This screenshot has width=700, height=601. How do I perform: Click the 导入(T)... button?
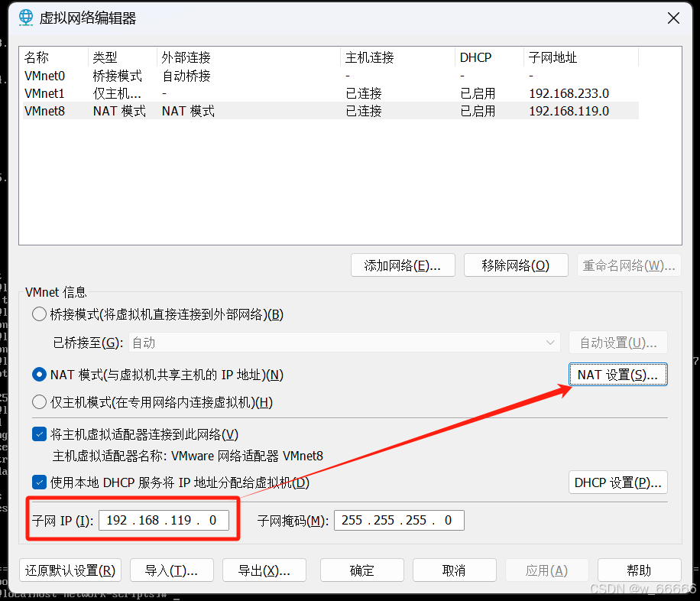click(x=172, y=570)
